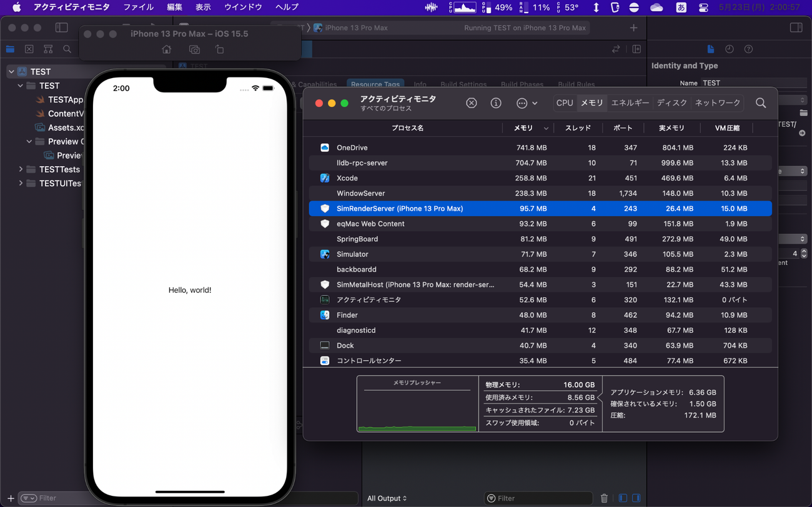The width and height of the screenshot is (812, 507).
Task: Click the trash icon in debug console
Action: pos(604,498)
